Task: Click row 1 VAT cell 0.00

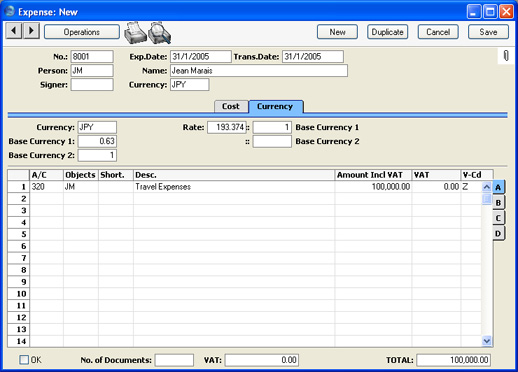Action: tap(436, 187)
